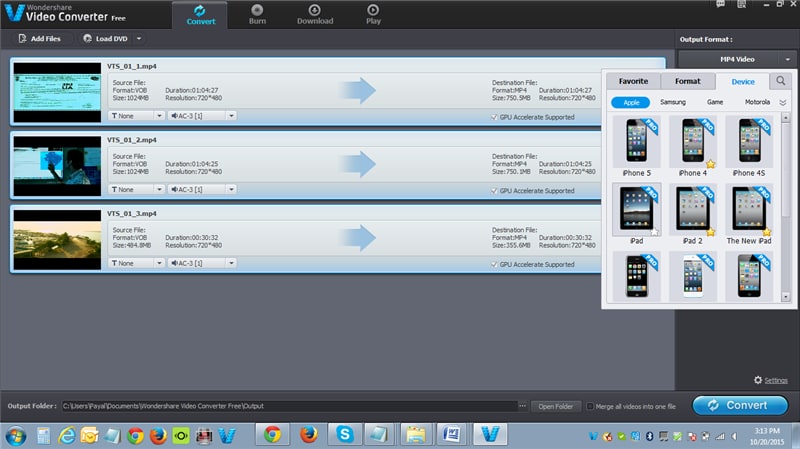Click the feedback chat icon in title bar
Screen dimensions: 800x449
pyautogui.click(x=720, y=4)
